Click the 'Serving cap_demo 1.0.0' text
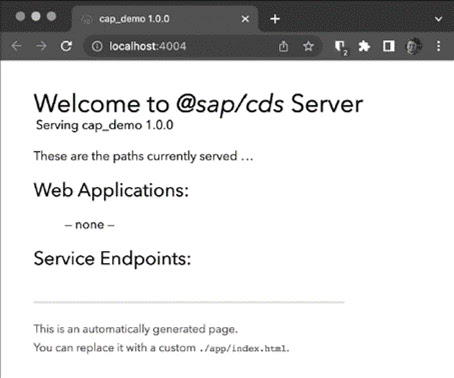The height and width of the screenshot is (378, 454). (105, 125)
